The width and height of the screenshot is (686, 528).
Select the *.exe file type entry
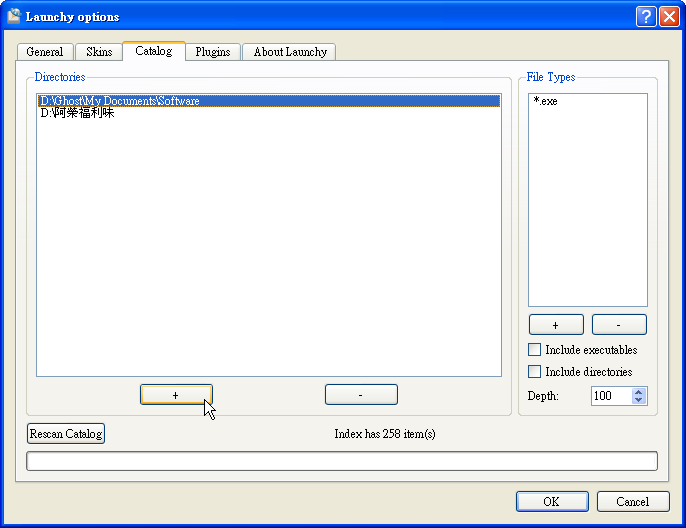(x=588, y=101)
